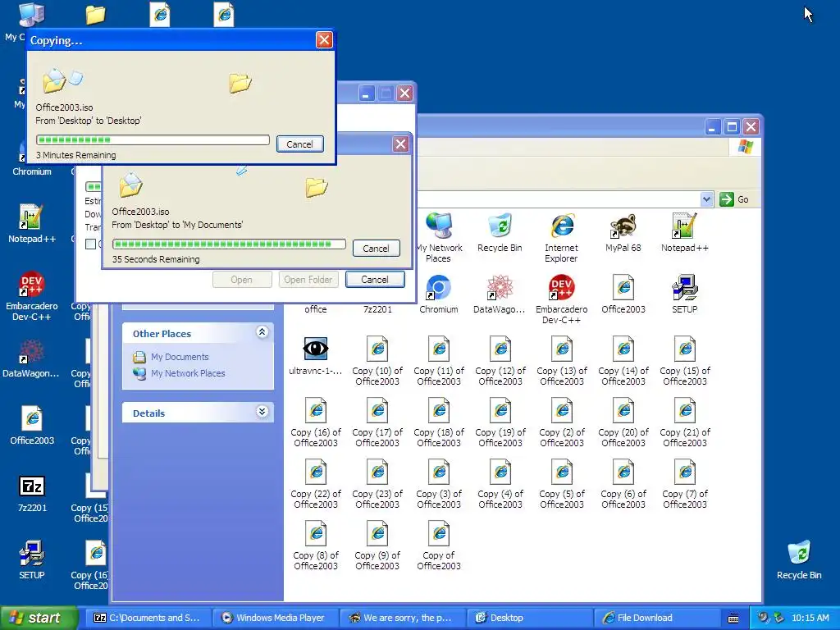
Task: Switch to We are sorry taskbar item
Action: coord(402,618)
